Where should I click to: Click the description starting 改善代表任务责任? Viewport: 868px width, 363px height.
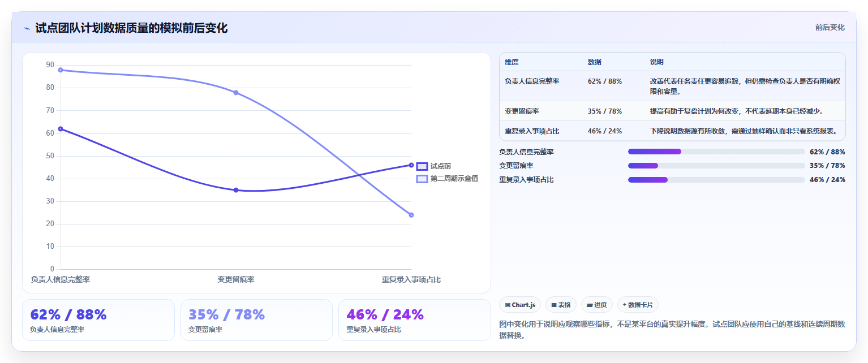[x=745, y=87]
